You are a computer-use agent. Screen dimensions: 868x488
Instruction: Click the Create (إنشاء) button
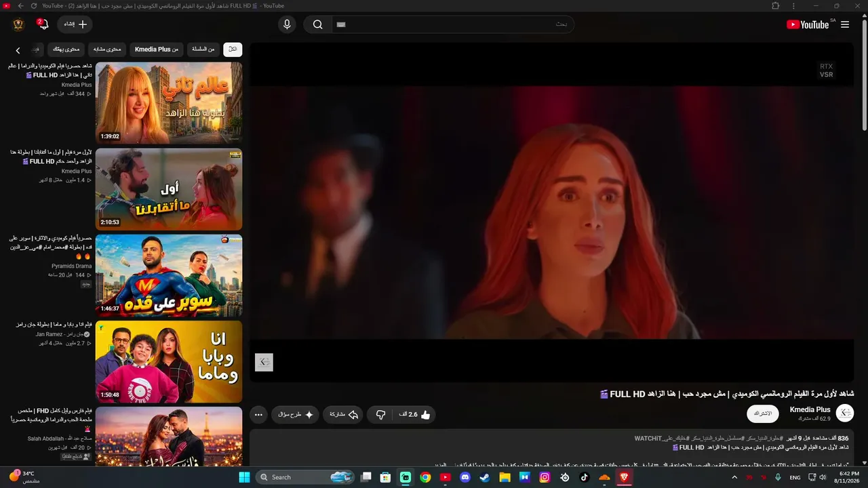(x=75, y=24)
